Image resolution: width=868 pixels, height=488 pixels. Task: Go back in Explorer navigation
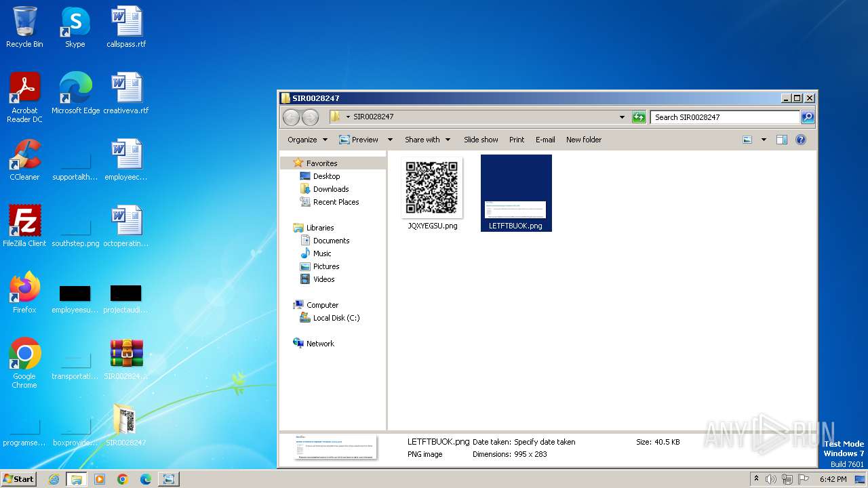tap(291, 117)
